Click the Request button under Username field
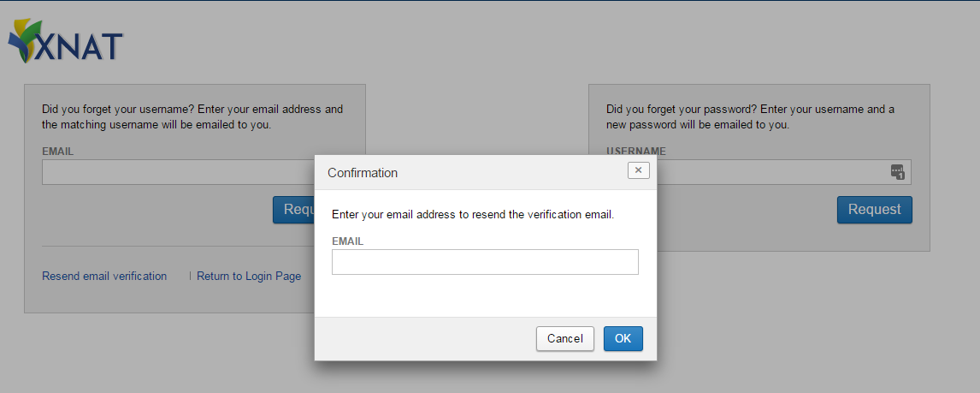Image resolution: width=980 pixels, height=393 pixels. coord(874,210)
